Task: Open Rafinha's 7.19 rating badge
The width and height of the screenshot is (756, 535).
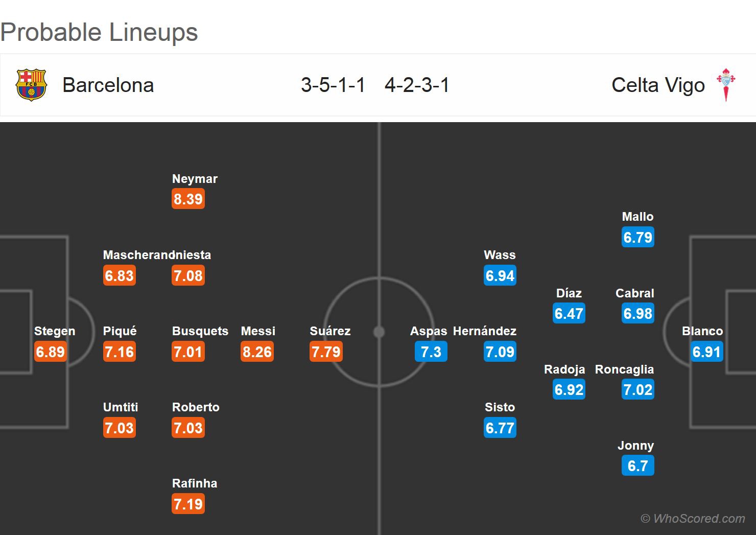Action: pyautogui.click(x=188, y=504)
